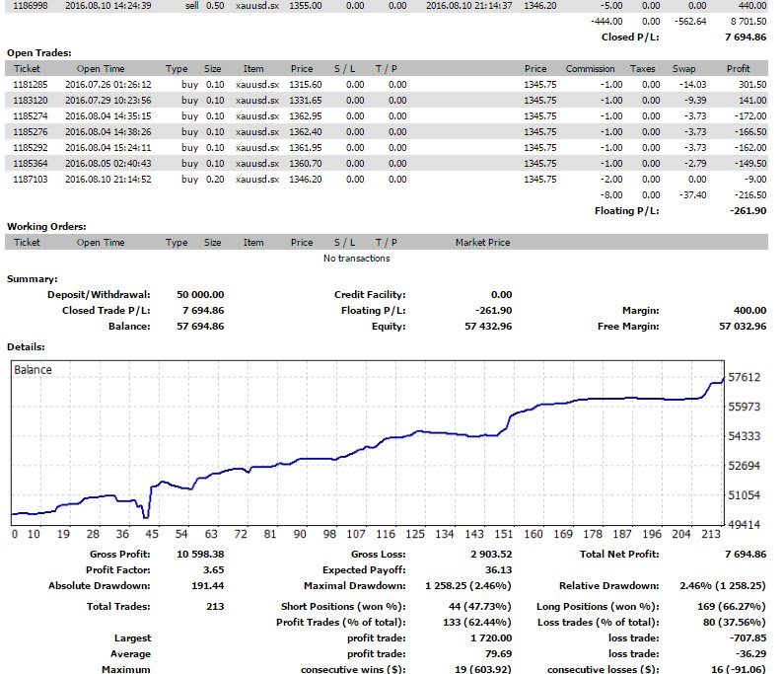Click open time 2016.07.29 10:23:56
This screenshot has height=674, width=784.
pos(108,100)
